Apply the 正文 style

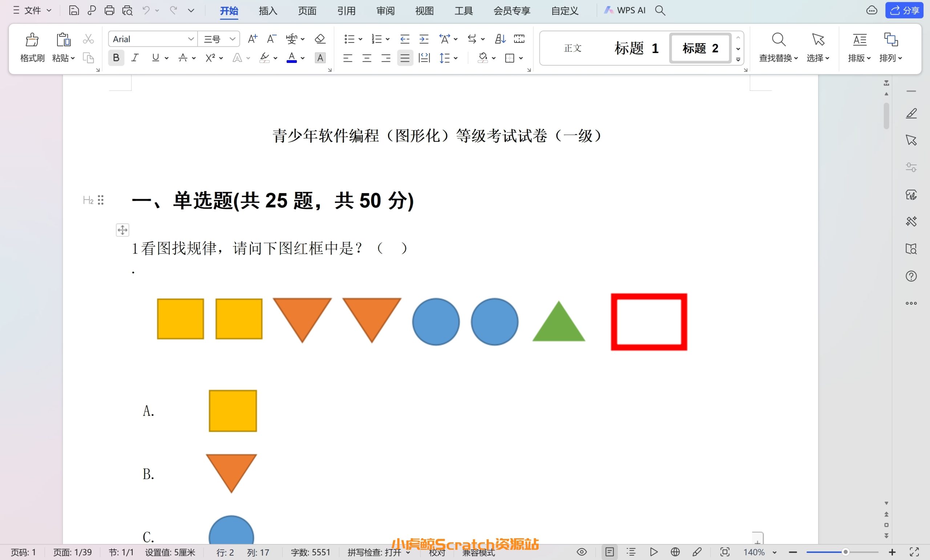573,48
